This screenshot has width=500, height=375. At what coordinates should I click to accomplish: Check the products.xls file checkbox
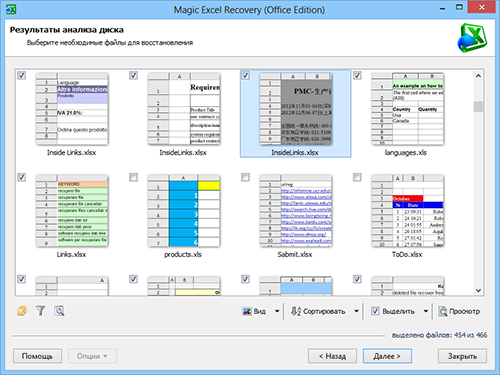(x=133, y=177)
